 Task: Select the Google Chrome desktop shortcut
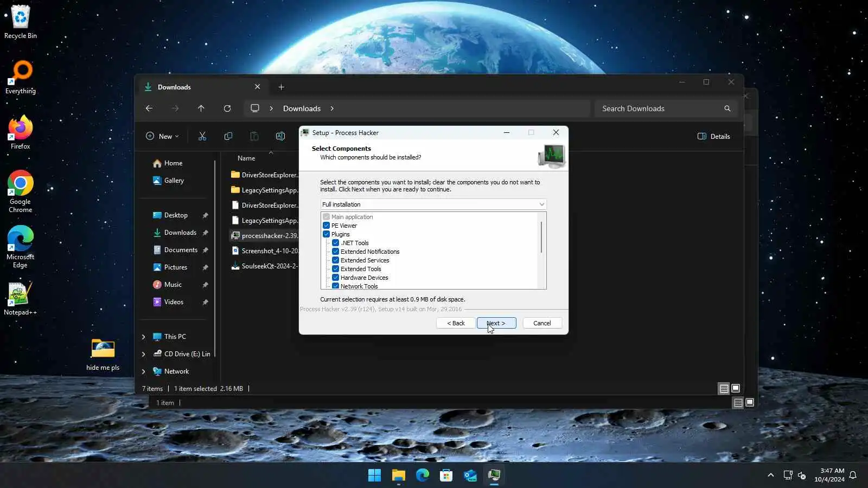(x=21, y=191)
